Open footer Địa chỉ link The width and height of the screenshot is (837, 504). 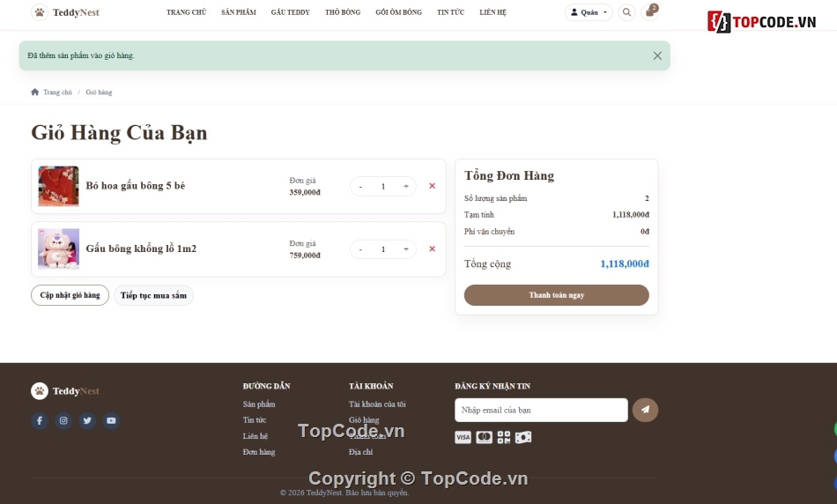click(x=361, y=452)
